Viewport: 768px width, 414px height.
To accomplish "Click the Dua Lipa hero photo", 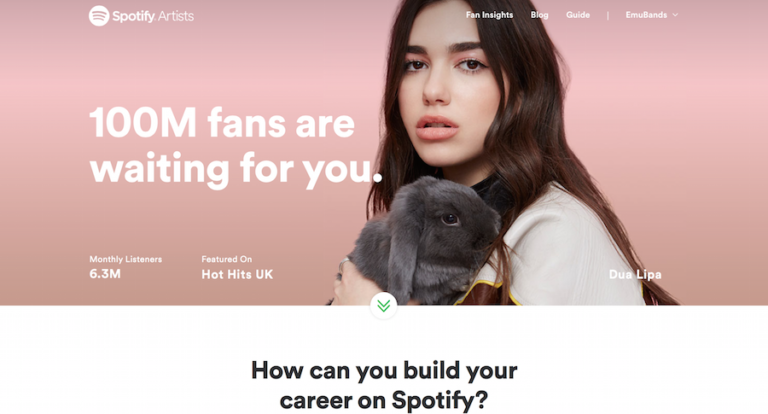I will click(x=504, y=152).
